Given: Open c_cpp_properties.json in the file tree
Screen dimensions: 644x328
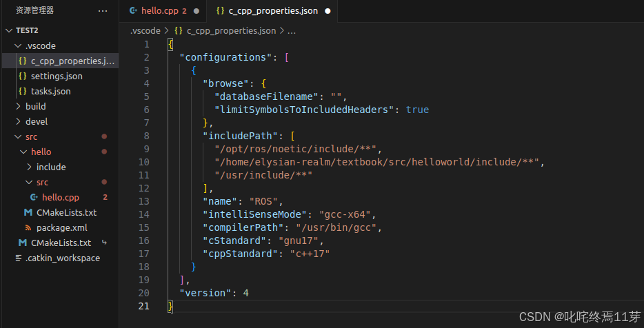Looking at the screenshot, I should (60, 61).
